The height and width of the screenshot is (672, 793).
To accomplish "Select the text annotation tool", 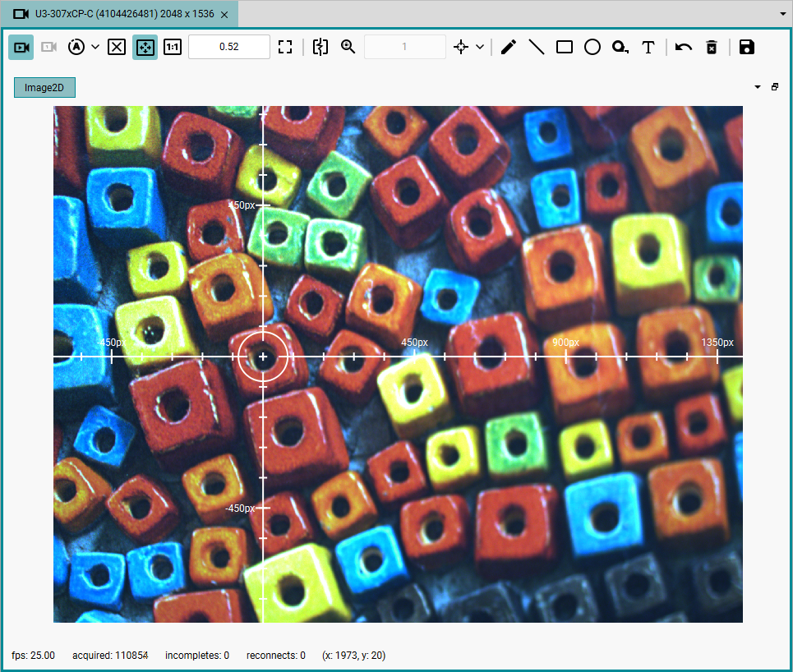I will [648, 47].
